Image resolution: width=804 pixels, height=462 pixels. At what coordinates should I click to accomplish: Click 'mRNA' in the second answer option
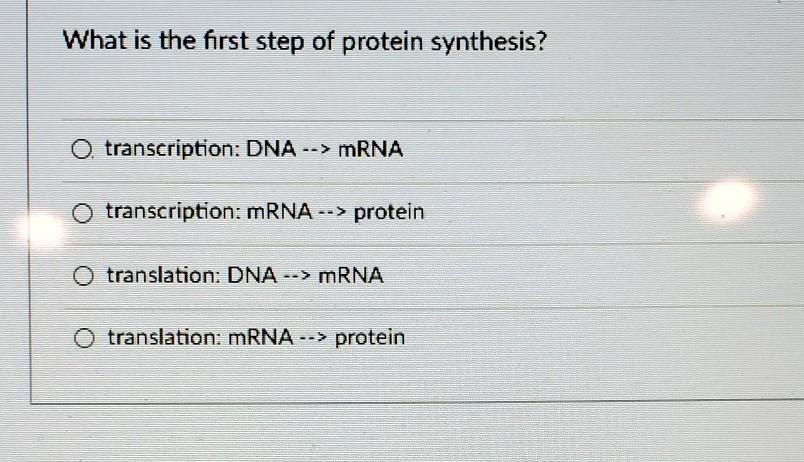tap(279, 212)
